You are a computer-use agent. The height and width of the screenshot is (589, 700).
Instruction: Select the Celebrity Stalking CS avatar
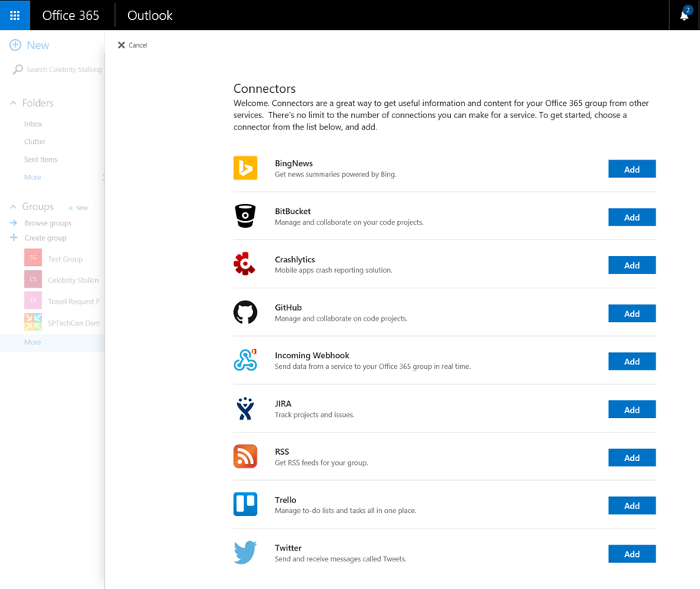[x=33, y=279]
